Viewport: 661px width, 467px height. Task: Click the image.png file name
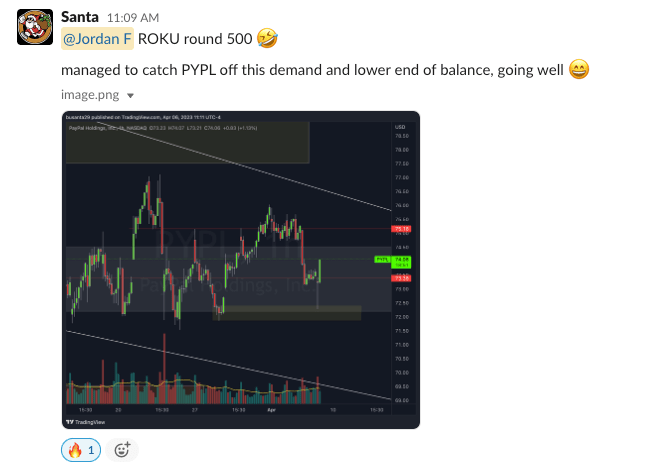pos(89,96)
